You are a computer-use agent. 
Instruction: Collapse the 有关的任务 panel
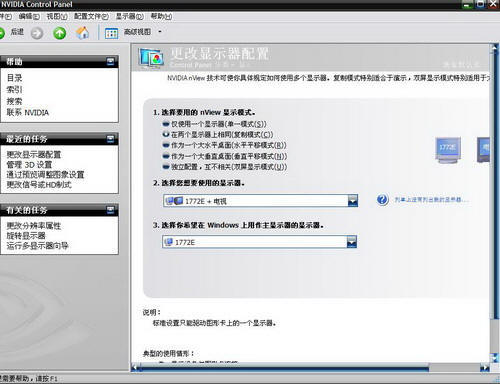tap(110, 210)
